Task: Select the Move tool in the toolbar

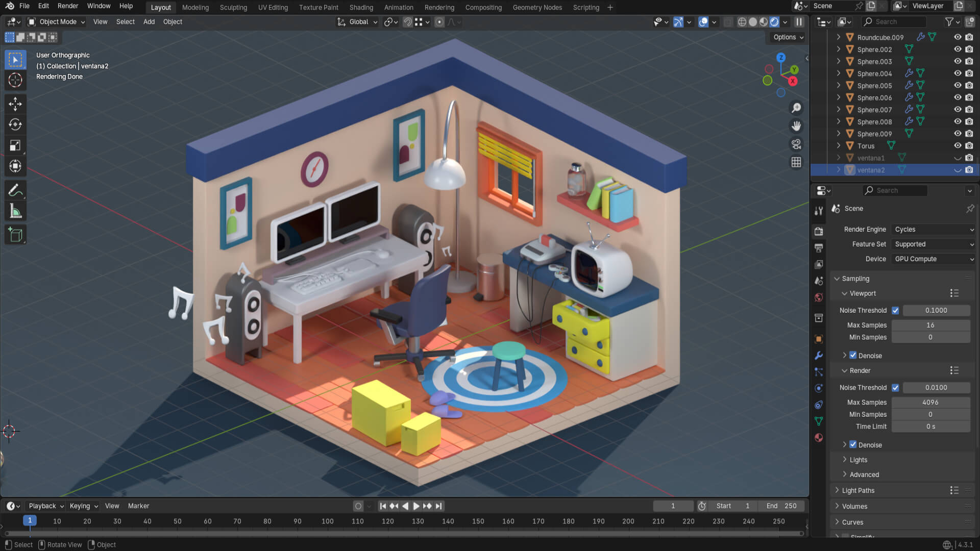Action: pos(15,104)
